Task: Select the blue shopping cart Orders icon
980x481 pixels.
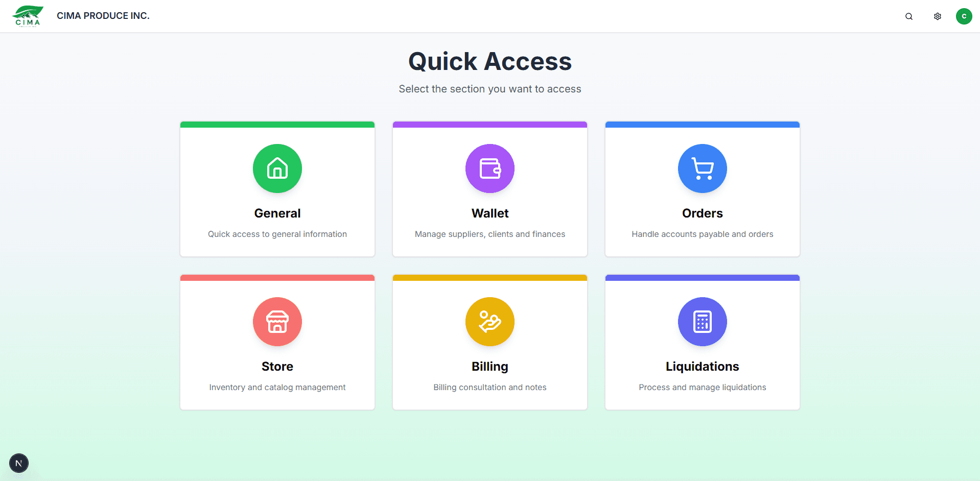Action: [x=702, y=169]
